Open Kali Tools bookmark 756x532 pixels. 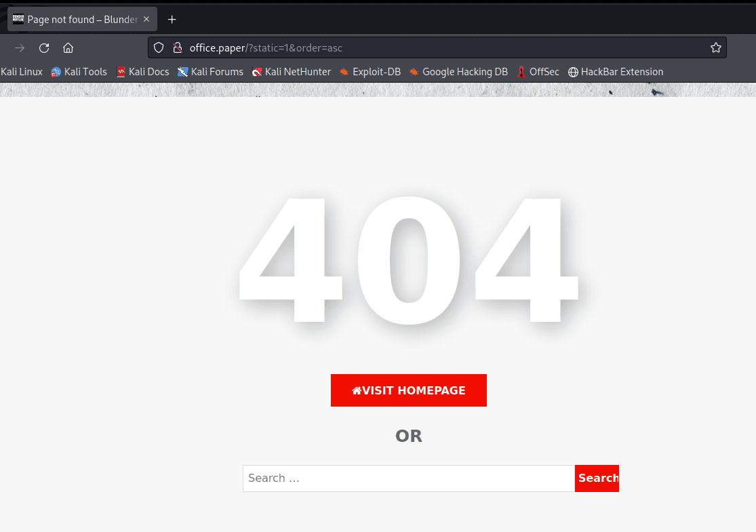pos(79,72)
